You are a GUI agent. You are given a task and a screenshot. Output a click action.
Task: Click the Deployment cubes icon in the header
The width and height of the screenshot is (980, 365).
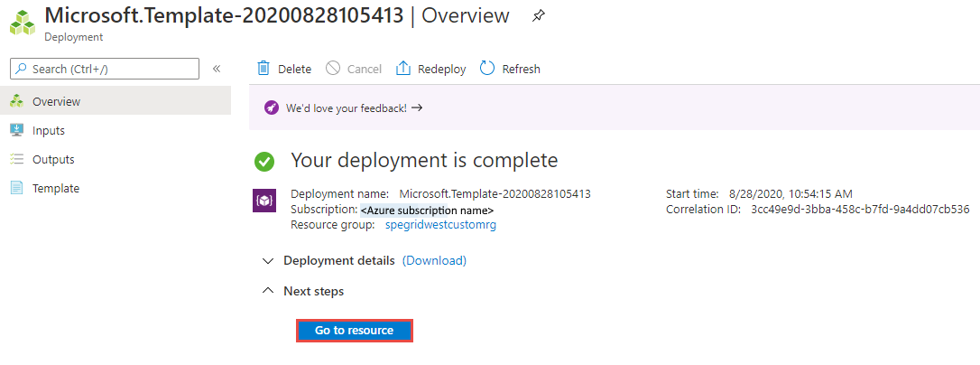(21, 22)
